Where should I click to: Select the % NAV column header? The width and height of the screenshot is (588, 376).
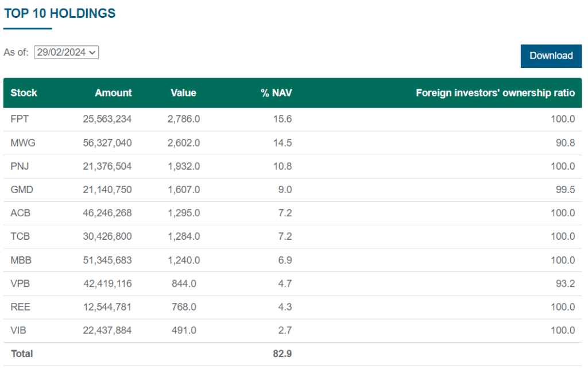click(276, 93)
